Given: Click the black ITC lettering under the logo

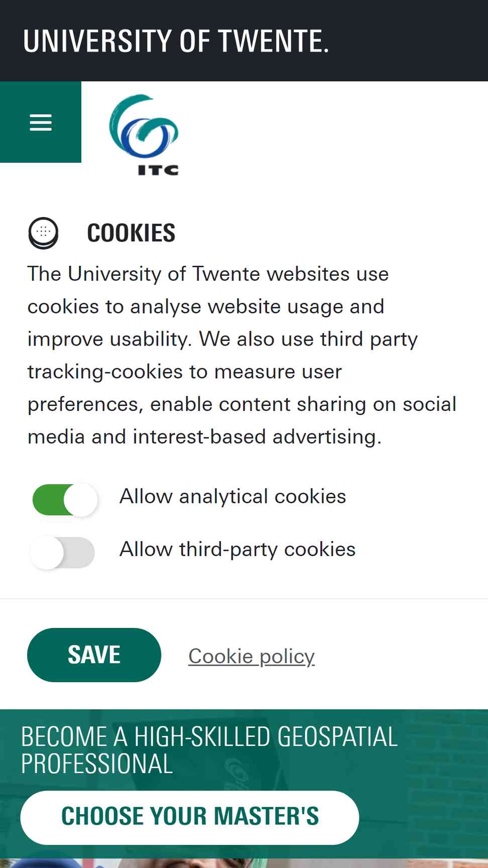Looking at the screenshot, I should coord(158,170).
